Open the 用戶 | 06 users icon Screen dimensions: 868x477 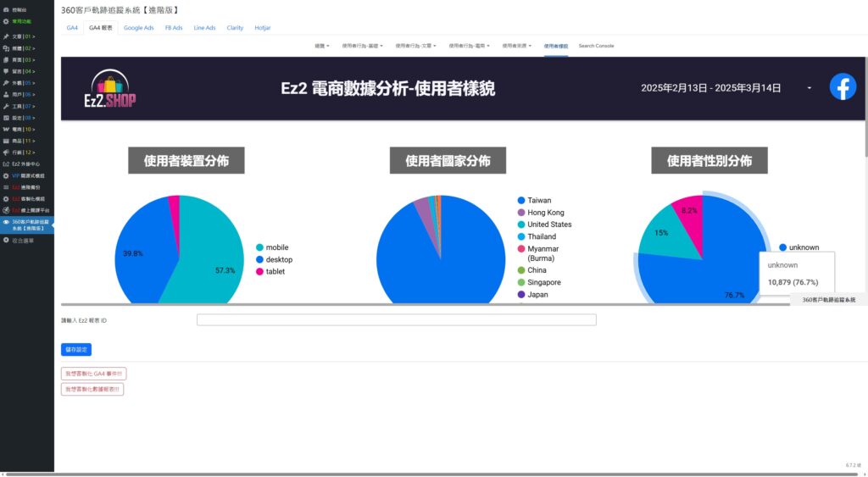pyautogui.click(x=6, y=95)
